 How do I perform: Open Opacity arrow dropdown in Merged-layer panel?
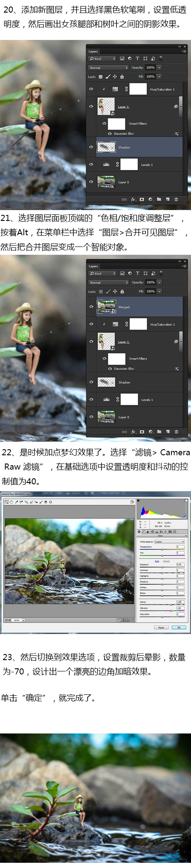tap(159, 283)
